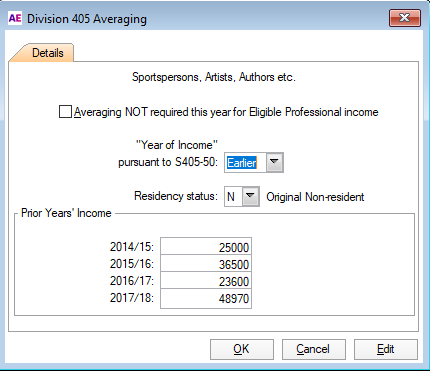Click the Sportspersons, Artists, Authors etc. heading
This screenshot has height=374, width=430.
pyautogui.click(x=214, y=77)
